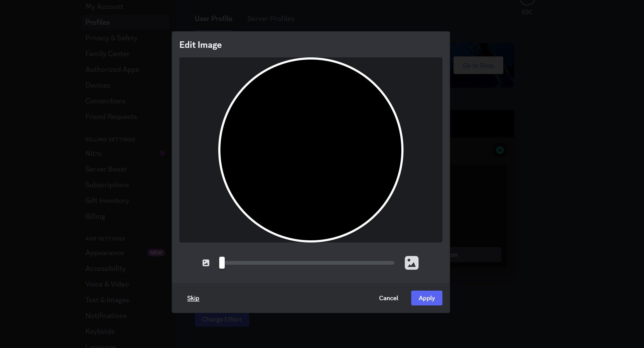Click the Skip link
This screenshot has width=644, height=348.
point(193,298)
